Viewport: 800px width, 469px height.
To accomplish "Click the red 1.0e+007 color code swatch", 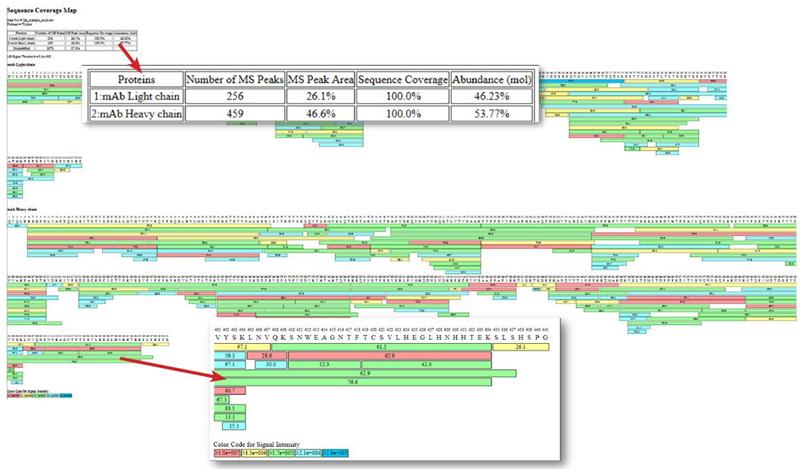I will [228, 452].
